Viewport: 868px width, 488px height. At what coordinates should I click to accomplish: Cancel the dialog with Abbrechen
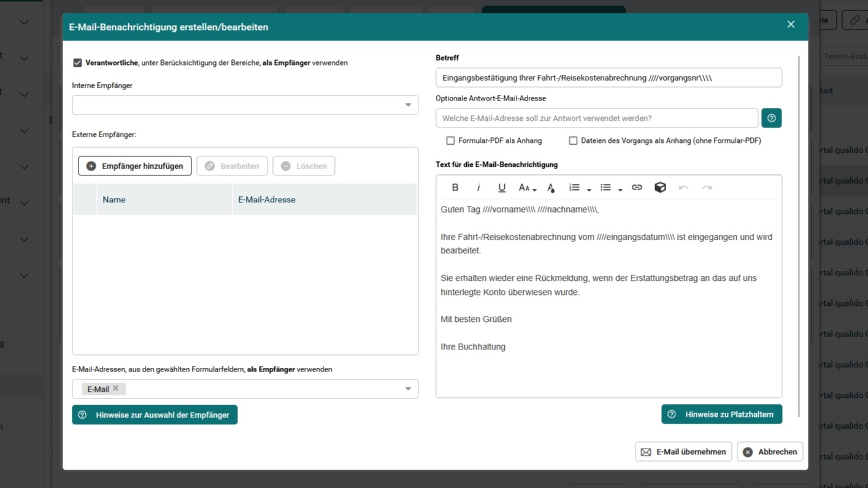pyautogui.click(x=770, y=452)
